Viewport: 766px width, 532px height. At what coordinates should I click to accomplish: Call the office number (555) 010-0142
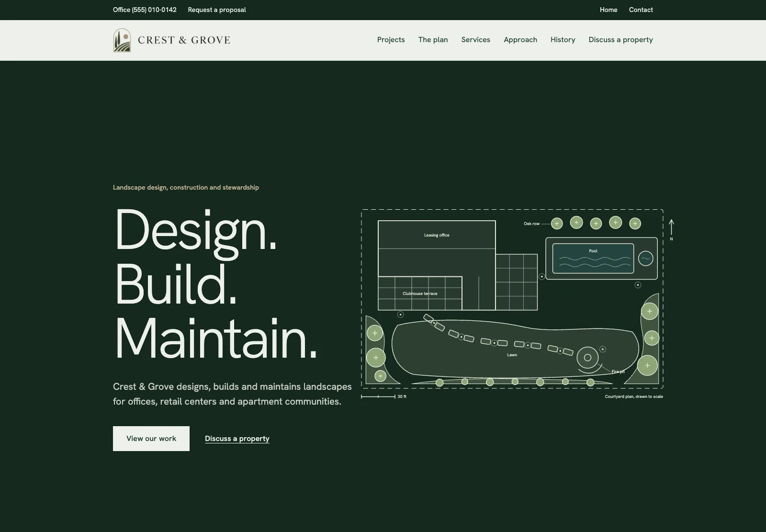pos(145,10)
